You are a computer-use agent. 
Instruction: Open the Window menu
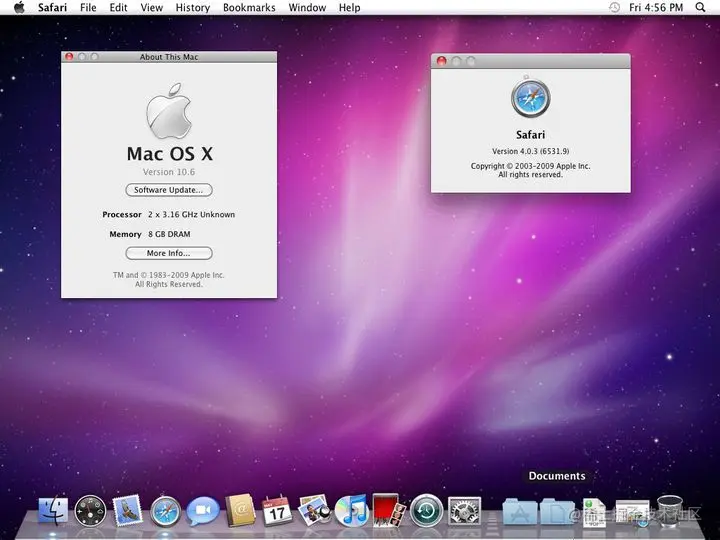coord(307,8)
